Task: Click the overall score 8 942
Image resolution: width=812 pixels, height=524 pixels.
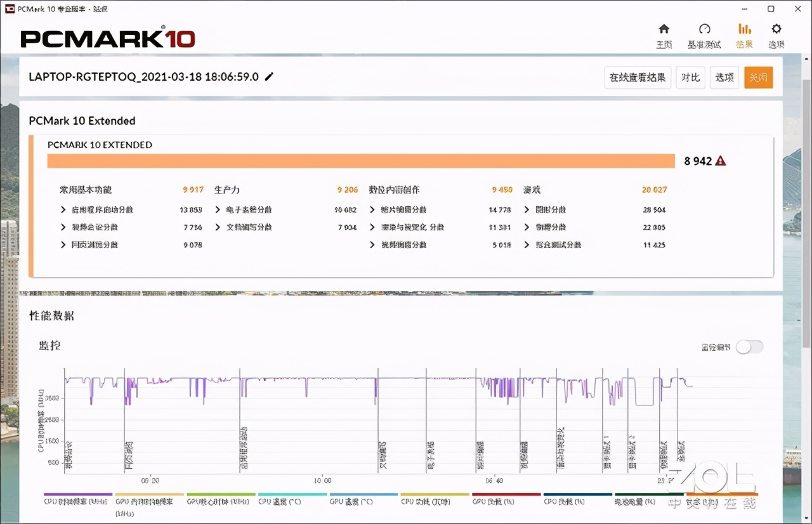Action: (x=698, y=161)
